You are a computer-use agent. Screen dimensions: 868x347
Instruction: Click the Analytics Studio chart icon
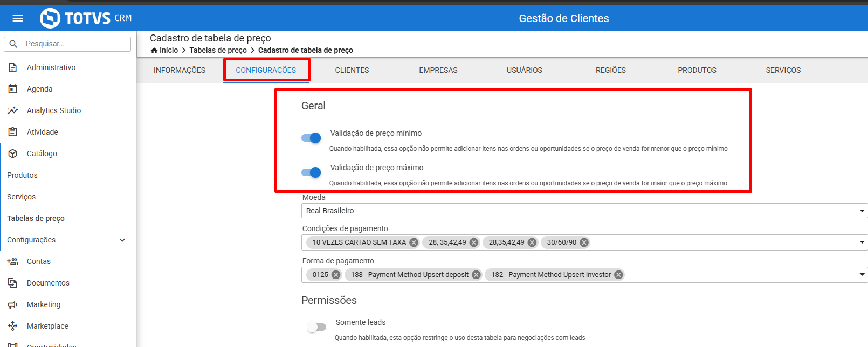coord(13,110)
